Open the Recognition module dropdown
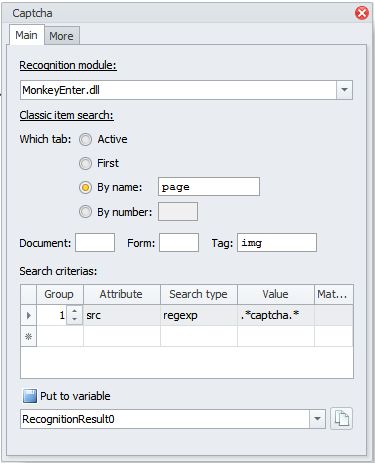 click(344, 90)
